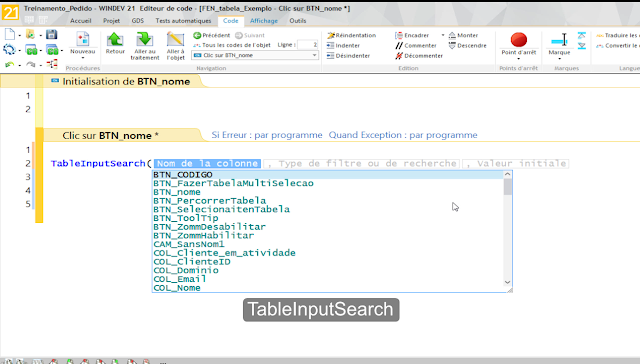Select BTN_PercorrerTabela in the autocomplete list
This screenshot has height=364, width=640.
[x=329, y=201]
